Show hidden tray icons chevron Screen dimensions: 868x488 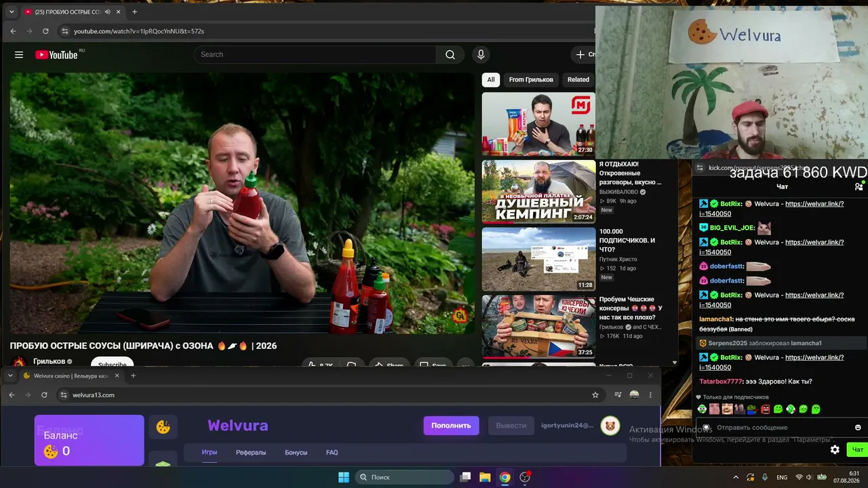pyautogui.click(x=736, y=477)
